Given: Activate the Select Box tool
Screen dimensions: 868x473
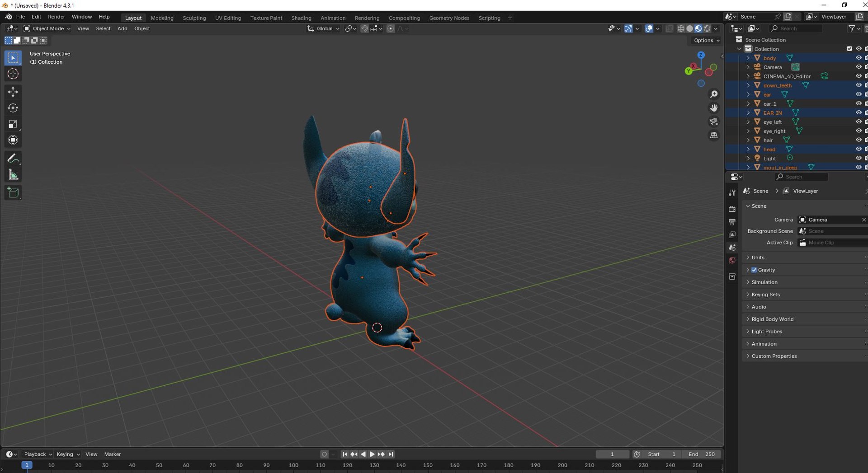Looking at the screenshot, I should click(13, 58).
